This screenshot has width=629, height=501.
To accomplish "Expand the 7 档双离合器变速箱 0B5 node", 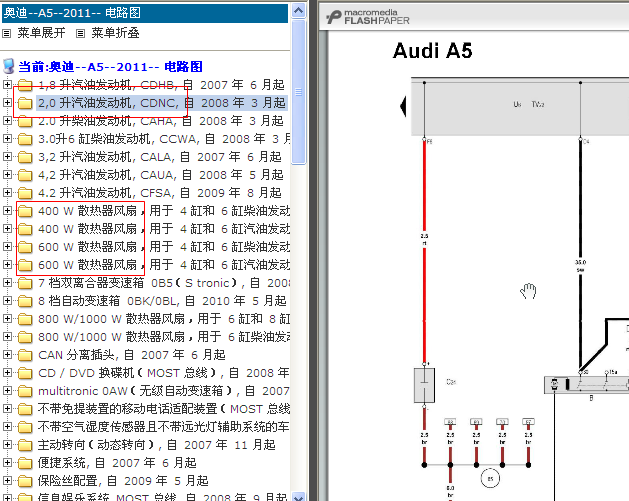I will [x=7, y=283].
